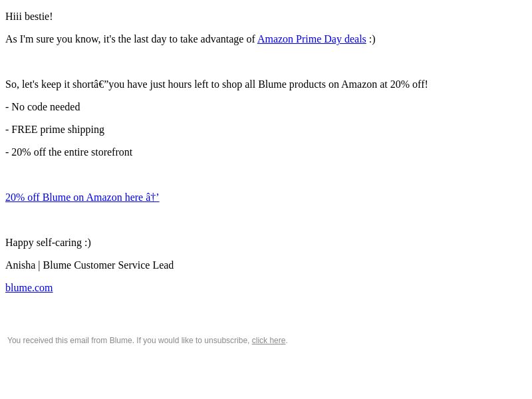The height and width of the screenshot is (399, 532).
Task: Click the smiley after the Prime Day link
Action: click(x=372, y=39)
